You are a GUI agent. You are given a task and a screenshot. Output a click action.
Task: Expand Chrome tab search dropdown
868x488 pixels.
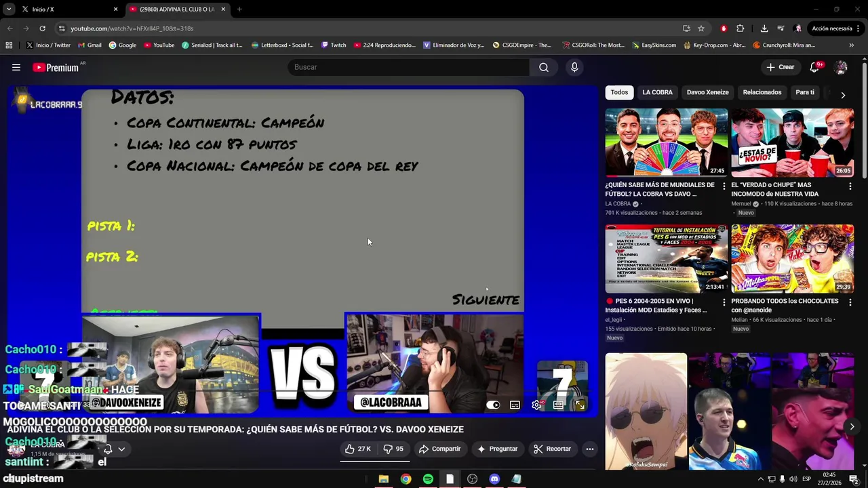coord(9,9)
